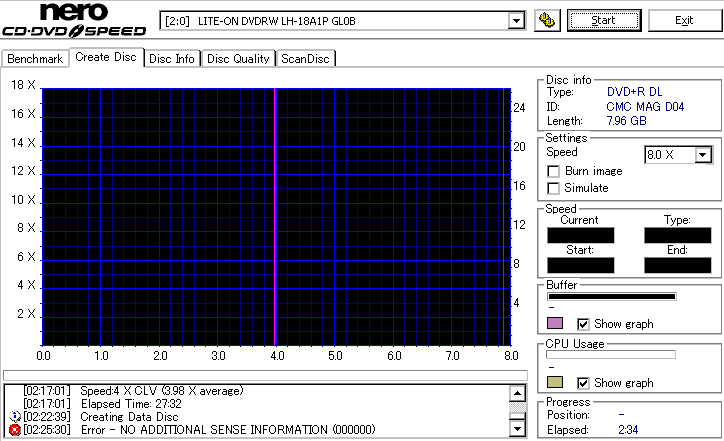Screen dimensions: 724x441
Task: Click the red end marker line in graph
Action: pos(503,217)
